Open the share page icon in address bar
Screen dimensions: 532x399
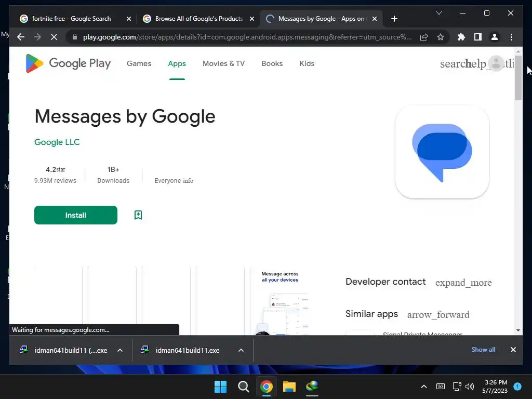[x=424, y=37]
